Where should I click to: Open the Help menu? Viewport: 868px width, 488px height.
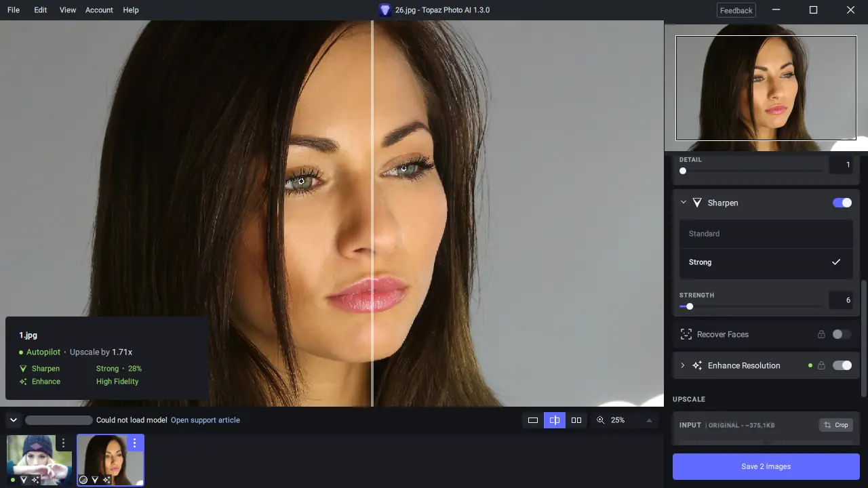point(131,10)
